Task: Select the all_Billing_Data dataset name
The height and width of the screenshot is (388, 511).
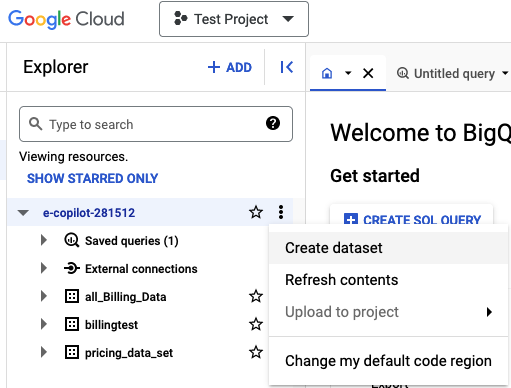Action: click(126, 297)
